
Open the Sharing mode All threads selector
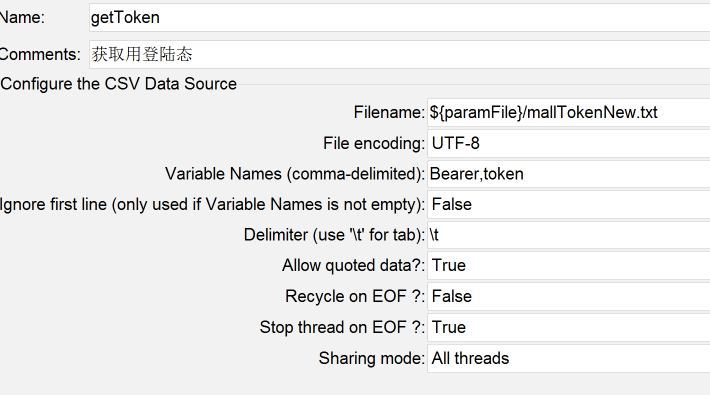pos(569,358)
